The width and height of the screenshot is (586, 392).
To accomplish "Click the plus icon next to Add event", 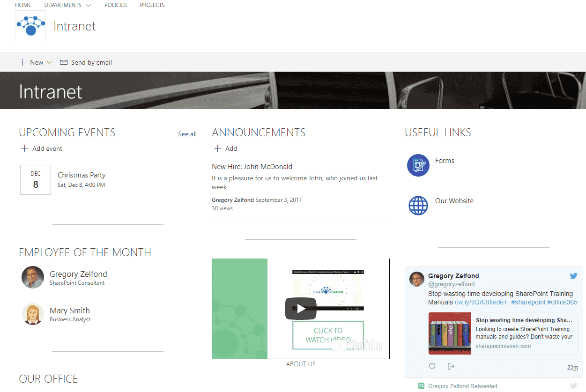I will pyautogui.click(x=24, y=148).
